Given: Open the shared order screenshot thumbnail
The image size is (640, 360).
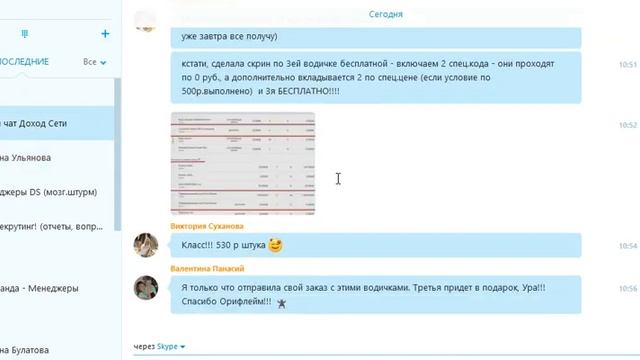Looking at the screenshot, I should tap(243, 164).
